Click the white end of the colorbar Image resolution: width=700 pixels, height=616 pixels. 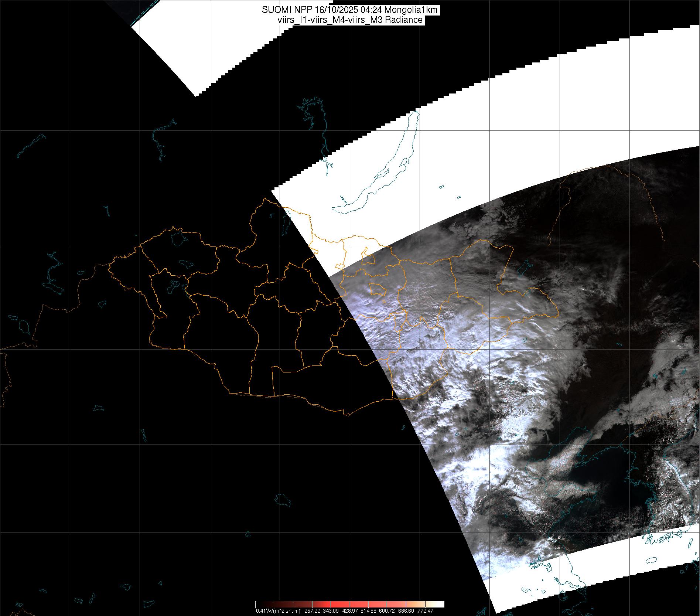click(440, 605)
